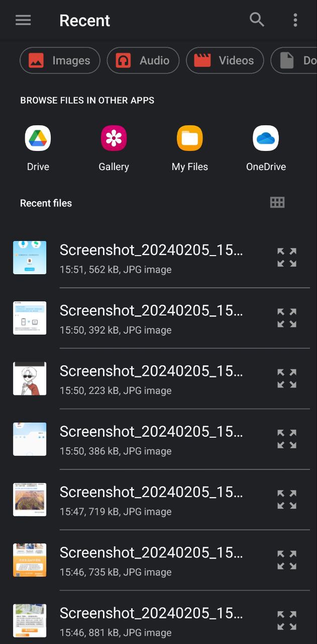Open the hamburger navigation menu
Viewport: 317px width, 644px height.
point(23,20)
